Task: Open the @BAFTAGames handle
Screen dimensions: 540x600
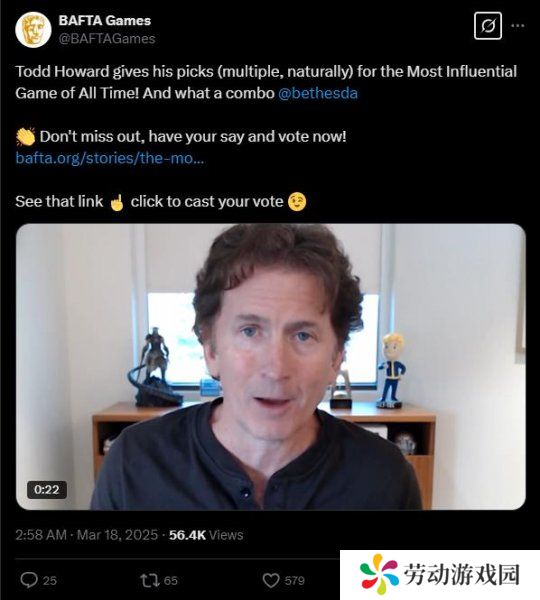Action: (107, 39)
